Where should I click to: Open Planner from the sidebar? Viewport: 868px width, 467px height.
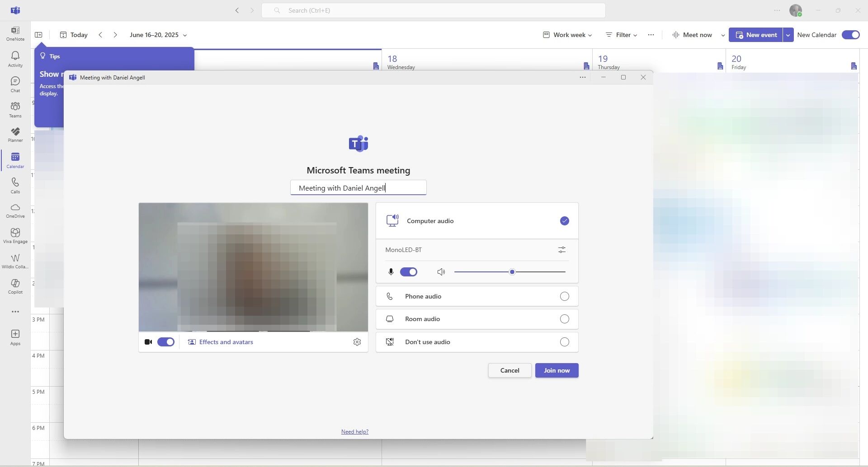coord(15,135)
